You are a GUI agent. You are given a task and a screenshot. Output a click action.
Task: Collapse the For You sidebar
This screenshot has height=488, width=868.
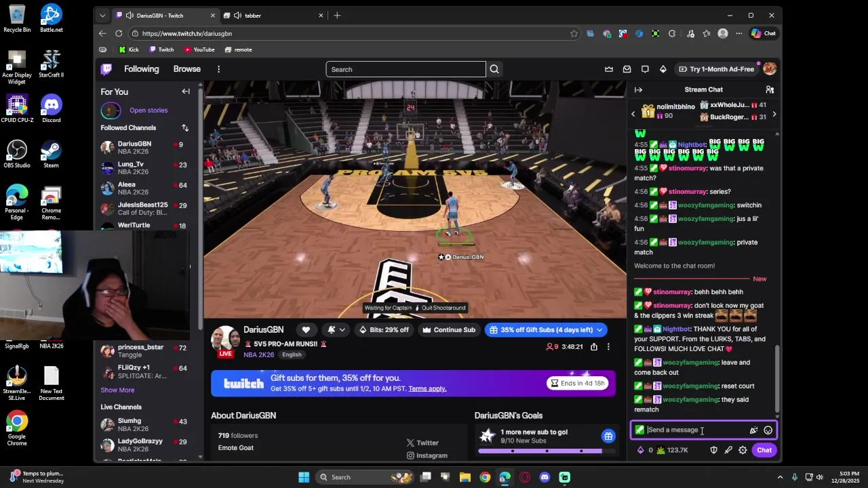[186, 91]
